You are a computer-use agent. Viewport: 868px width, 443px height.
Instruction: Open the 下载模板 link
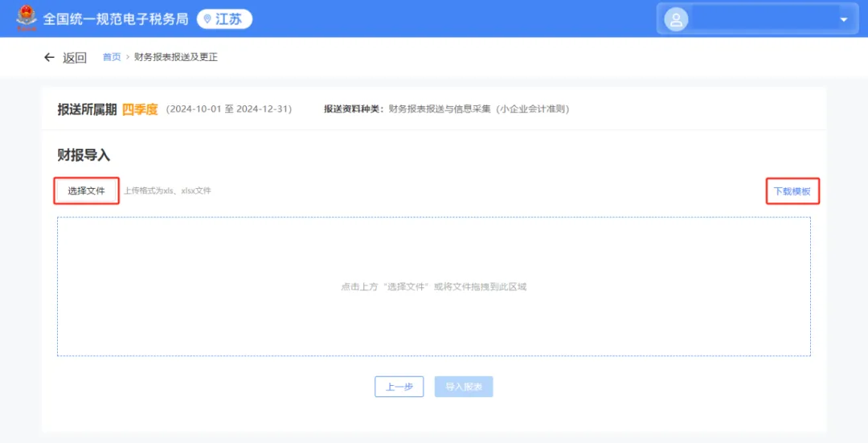792,191
